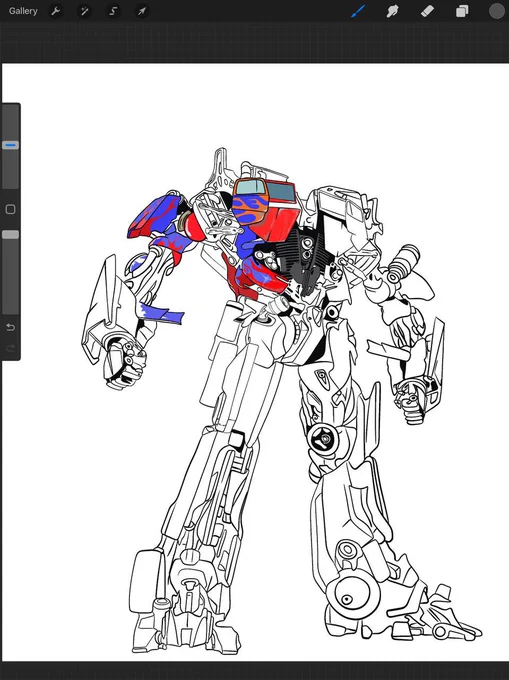
Task: Tap the square Modify button in sidebar
Action: (x=10, y=209)
